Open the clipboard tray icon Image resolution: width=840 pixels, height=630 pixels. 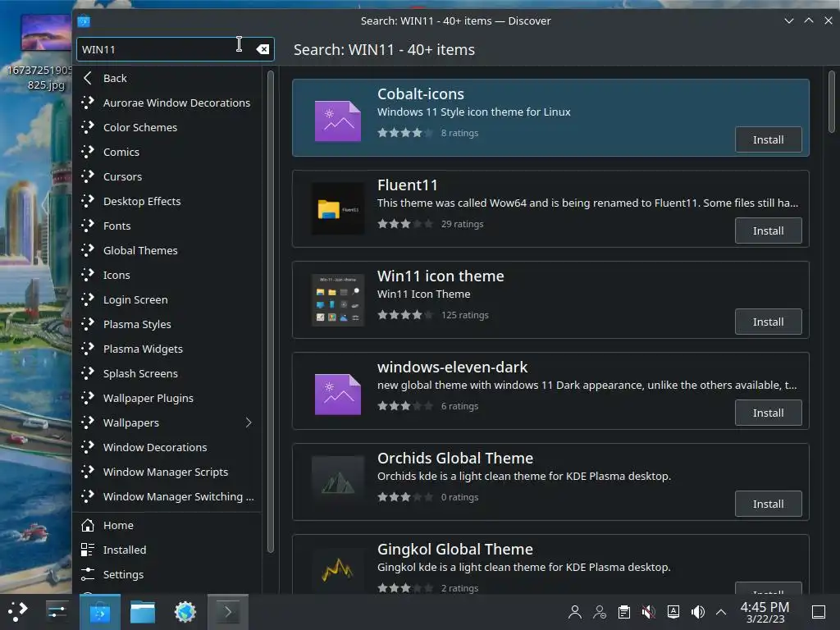[x=624, y=612]
